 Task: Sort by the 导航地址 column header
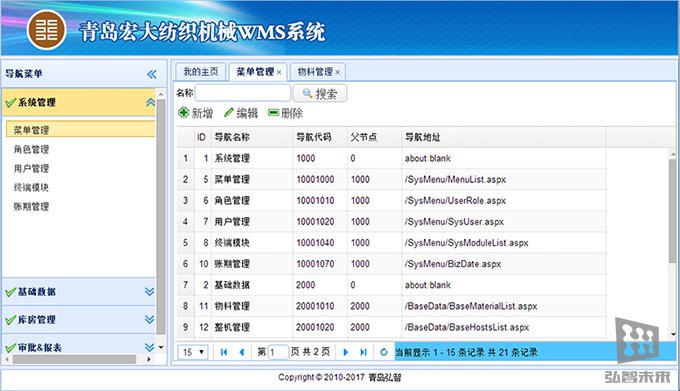(503, 137)
